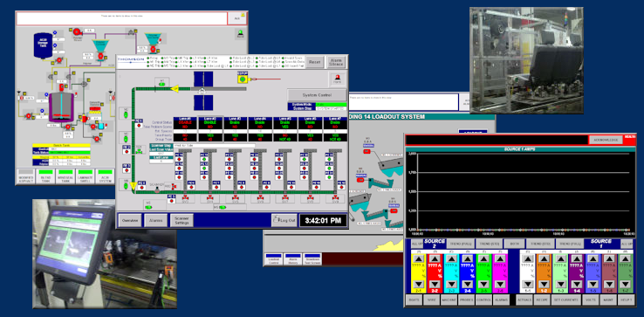Click the seat test camera image thumbnail
This screenshot has width=644, height=317.
click(x=526, y=60)
